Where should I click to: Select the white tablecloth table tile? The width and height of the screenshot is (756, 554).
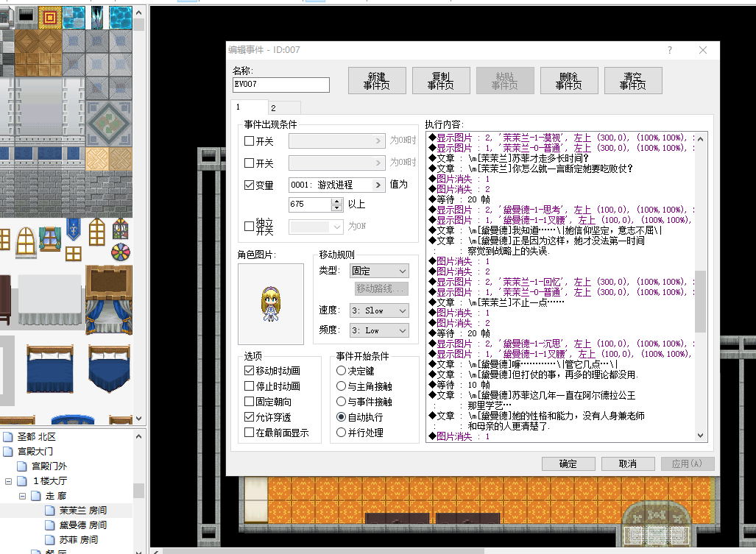(x=50, y=299)
